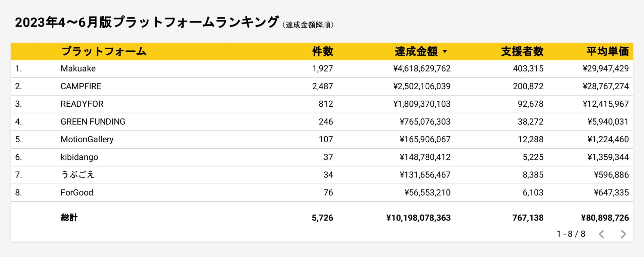Click the 総計 total row label
Image resolution: width=644 pixels, height=257 pixels.
(x=69, y=218)
